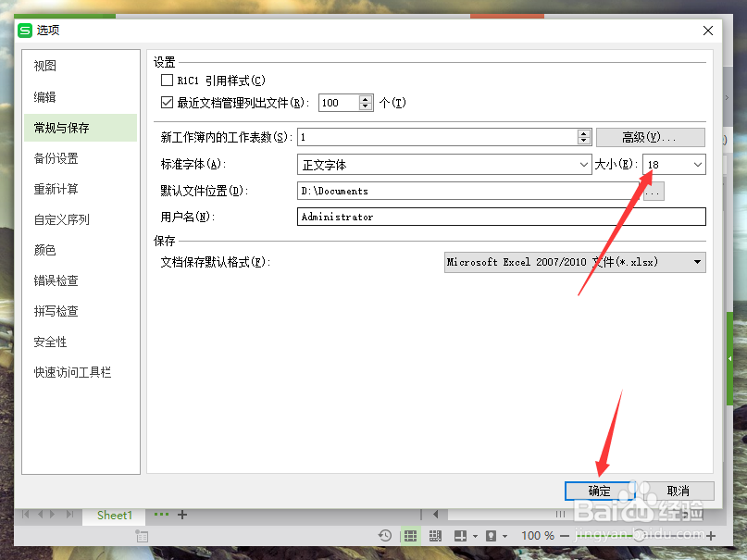Click the status bar sheet form icon
The height and width of the screenshot is (560, 747).
tap(142, 536)
